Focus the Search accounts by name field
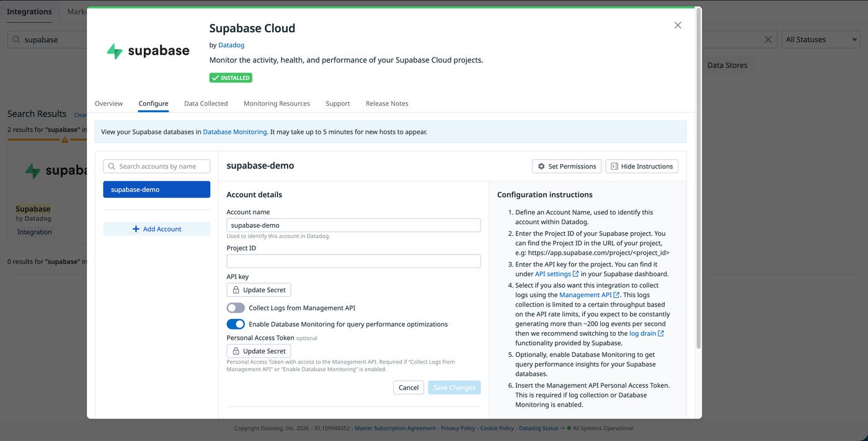The image size is (868, 441). pyautogui.click(x=156, y=167)
